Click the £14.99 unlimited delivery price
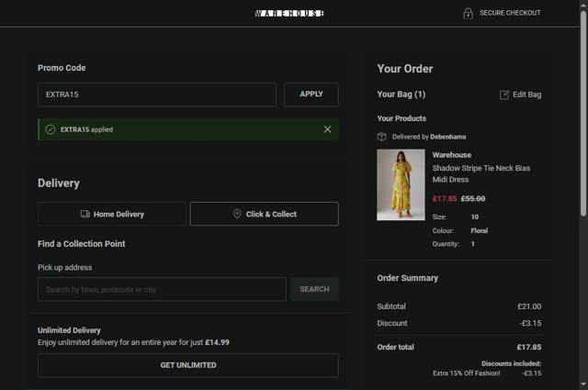This screenshot has height=390, width=588. click(x=217, y=342)
